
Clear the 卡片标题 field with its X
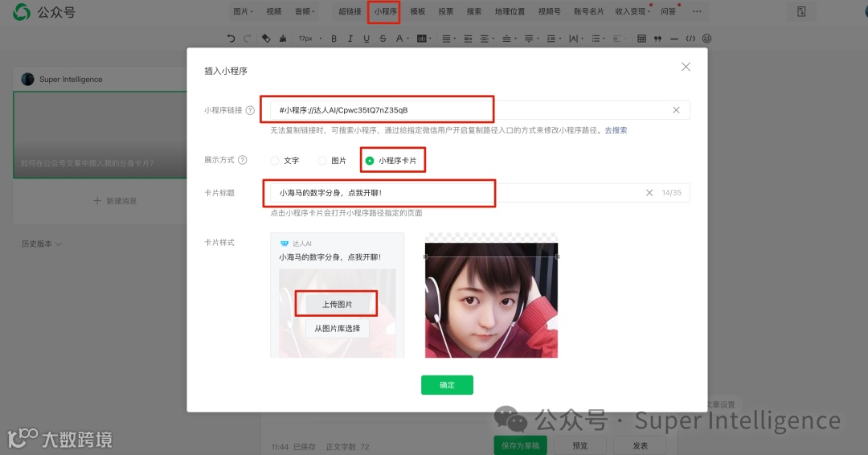(x=649, y=193)
